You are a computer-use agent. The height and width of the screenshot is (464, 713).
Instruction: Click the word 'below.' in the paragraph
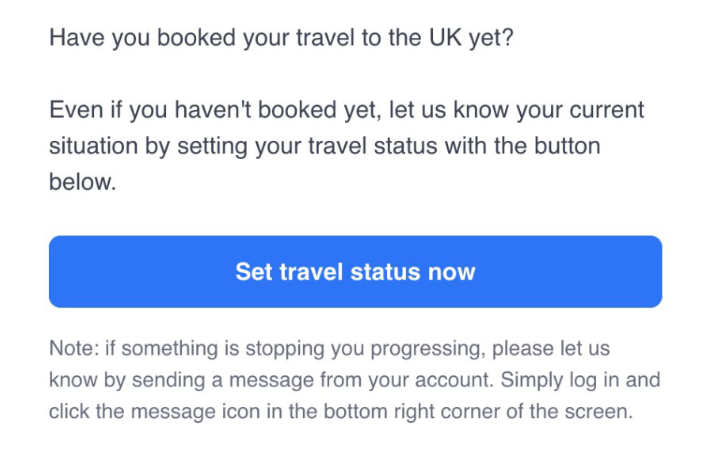point(83,182)
